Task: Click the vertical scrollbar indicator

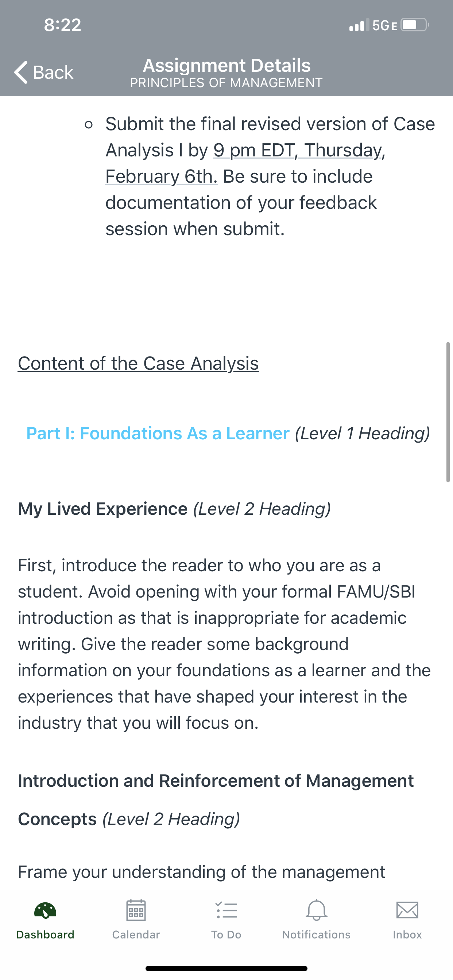Action: pyautogui.click(x=448, y=412)
